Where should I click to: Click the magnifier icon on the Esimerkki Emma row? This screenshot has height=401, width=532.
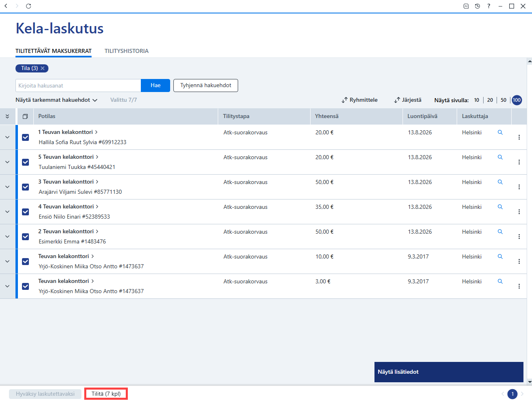[500, 232]
